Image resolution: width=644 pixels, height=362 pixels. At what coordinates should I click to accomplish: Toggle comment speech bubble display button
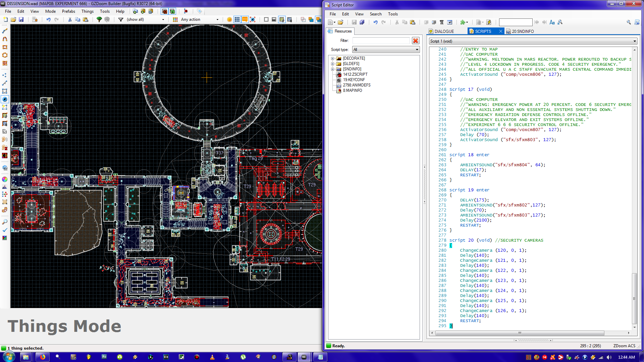point(245,19)
